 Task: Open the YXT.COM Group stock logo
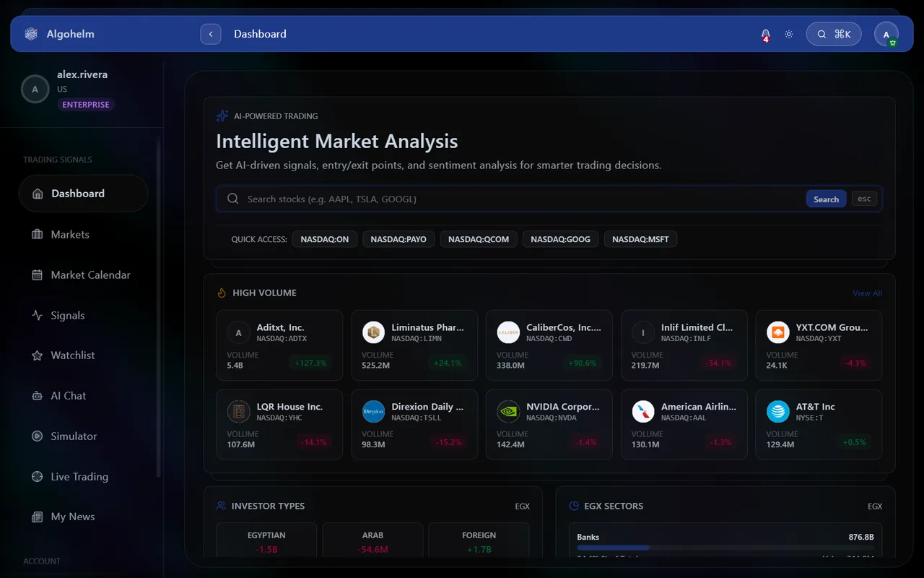(778, 332)
